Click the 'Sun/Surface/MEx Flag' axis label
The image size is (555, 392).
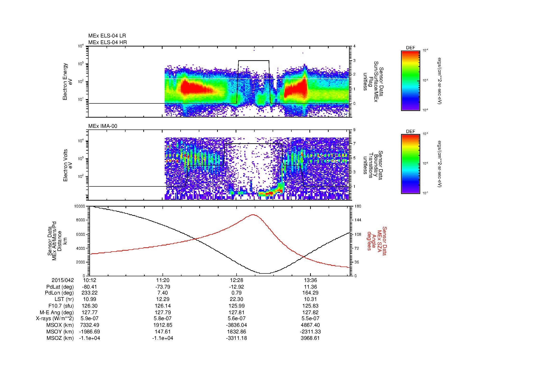(x=373, y=82)
